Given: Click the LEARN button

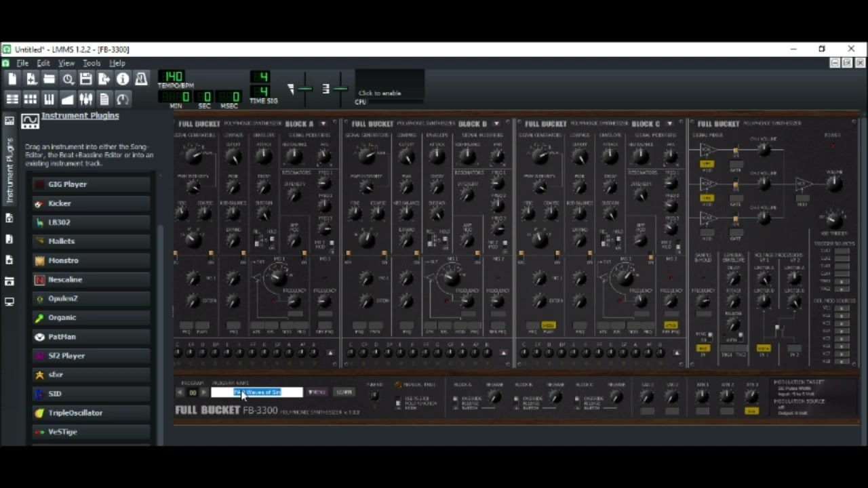Looking at the screenshot, I should [x=344, y=392].
